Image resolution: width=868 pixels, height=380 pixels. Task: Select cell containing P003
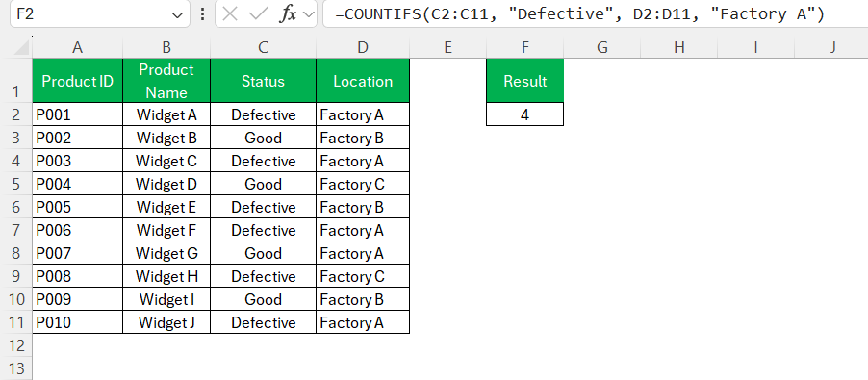[78, 161]
